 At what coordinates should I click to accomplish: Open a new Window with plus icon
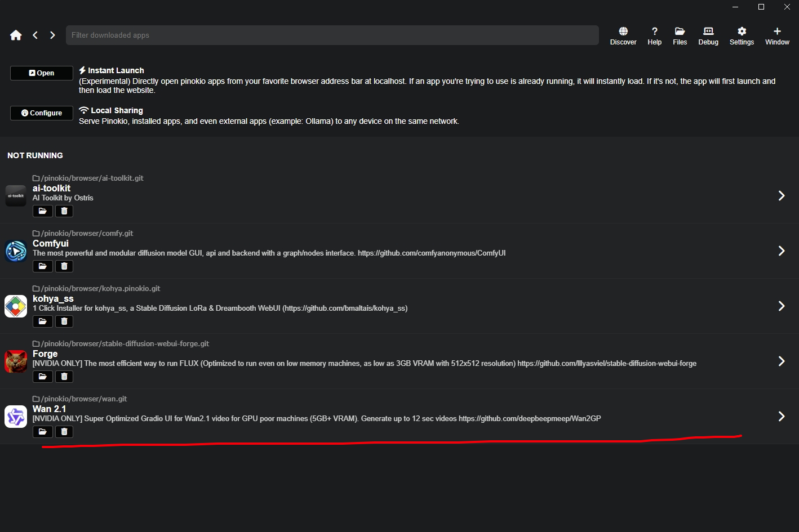tap(777, 35)
